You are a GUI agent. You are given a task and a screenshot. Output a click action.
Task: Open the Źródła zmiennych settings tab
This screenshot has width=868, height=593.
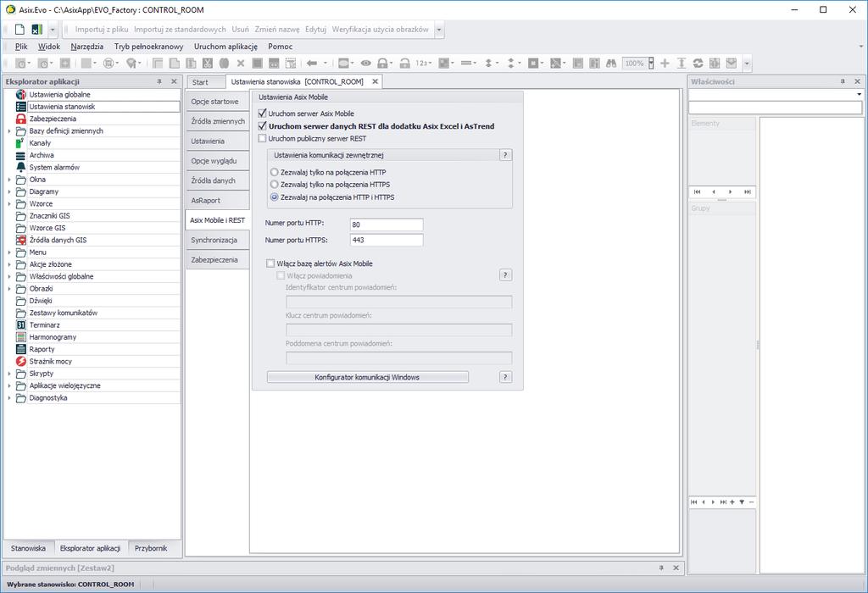(x=218, y=121)
